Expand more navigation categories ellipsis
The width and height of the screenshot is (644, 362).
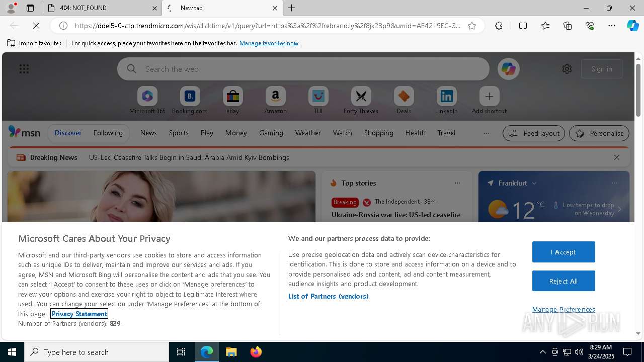coord(486,133)
